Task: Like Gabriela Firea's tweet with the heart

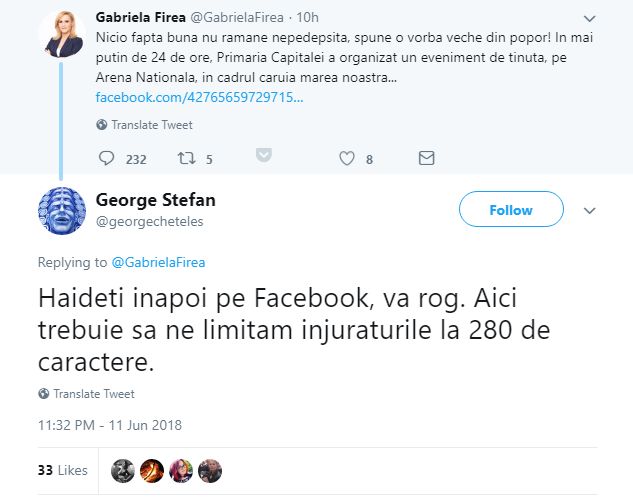Action: click(347, 159)
